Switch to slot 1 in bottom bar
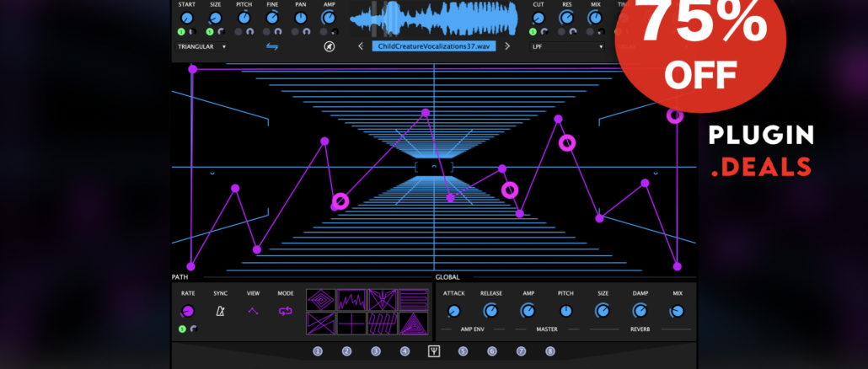This screenshot has width=868, height=369. click(318, 350)
